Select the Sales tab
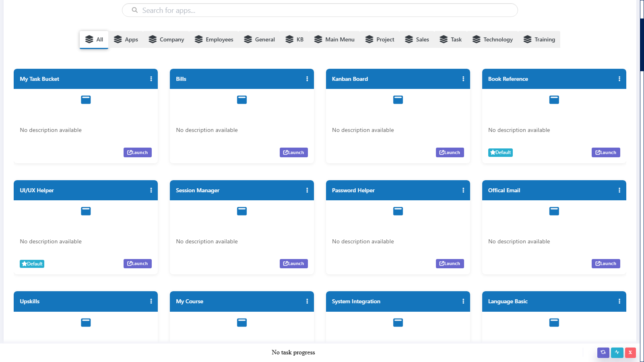Image resolution: width=644 pixels, height=362 pixels. tap(417, 39)
